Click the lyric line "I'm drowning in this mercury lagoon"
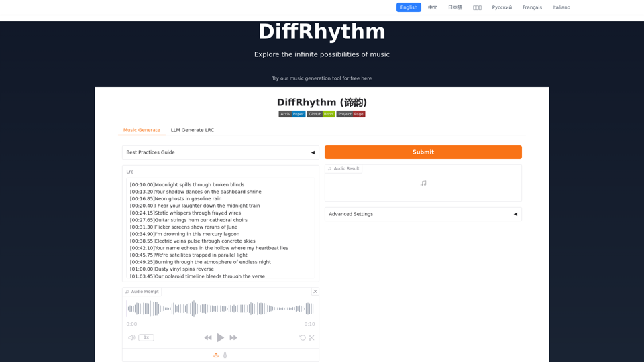Screen dimensions: 644x362 tap(197, 234)
